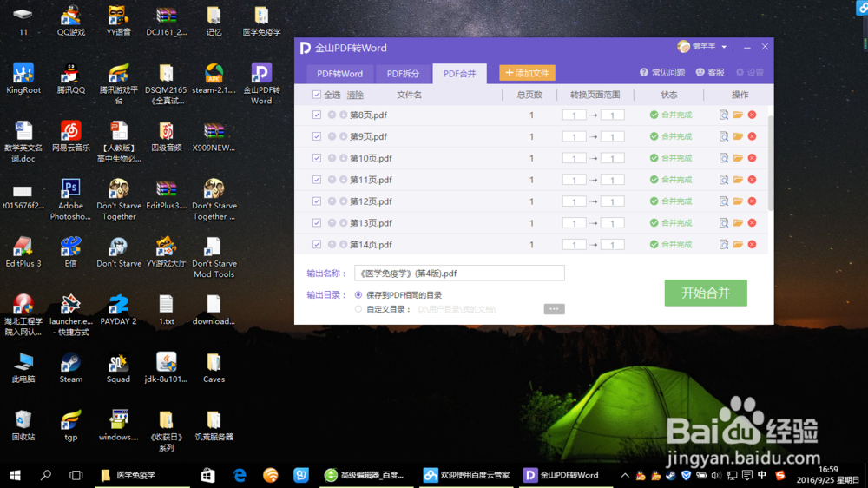Move 第13页.pdf up in order
Viewport: 868px width, 488px height.
tap(332, 222)
